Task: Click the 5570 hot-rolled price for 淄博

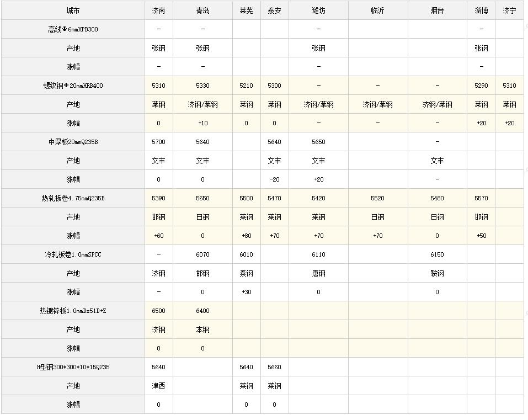Action: pos(481,198)
